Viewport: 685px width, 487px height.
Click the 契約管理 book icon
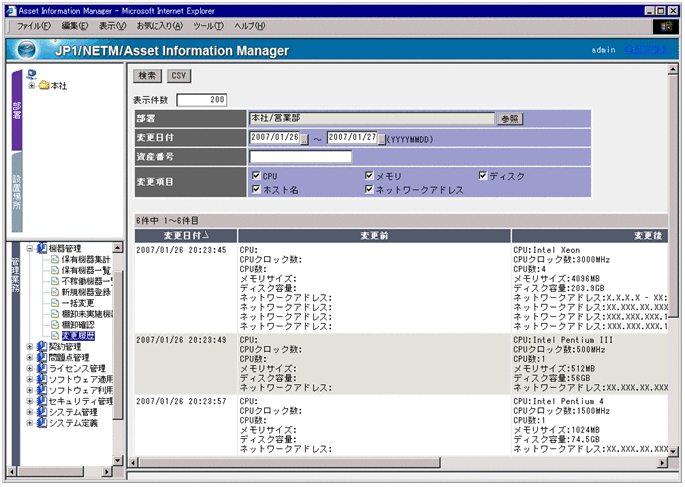pos(42,347)
